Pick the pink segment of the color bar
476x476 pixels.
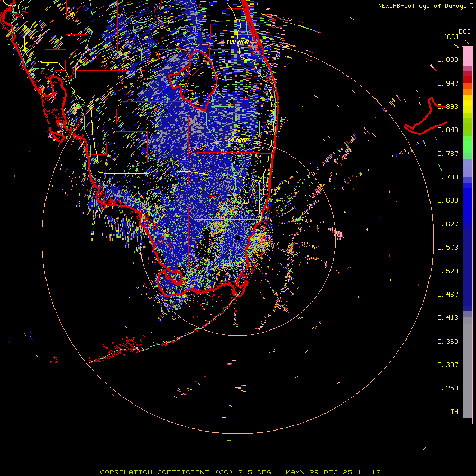point(467,57)
